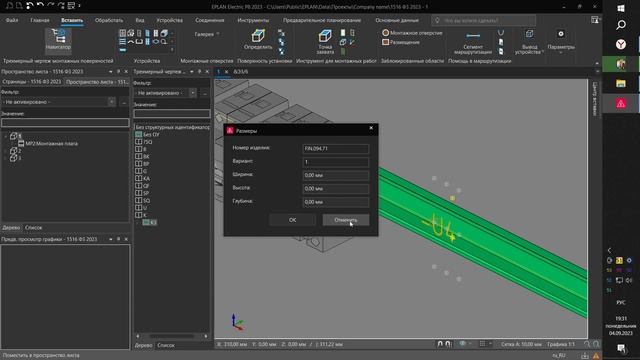Image resolution: width=640 pixels, height=360 pixels.
Task: Click the Определить installation surface icon
Action: [258, 40]
